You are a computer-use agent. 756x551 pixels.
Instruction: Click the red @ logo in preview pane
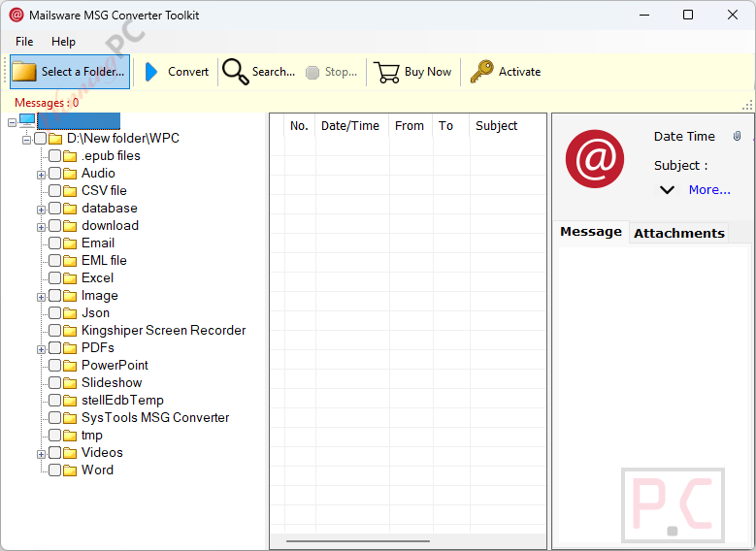tap(595, 158)
